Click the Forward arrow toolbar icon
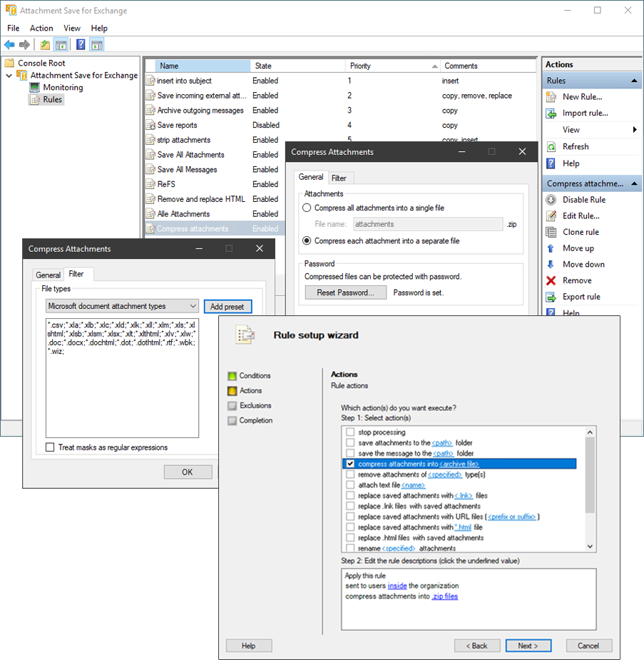This screenshot has width=644, height=660. point(24,45)
